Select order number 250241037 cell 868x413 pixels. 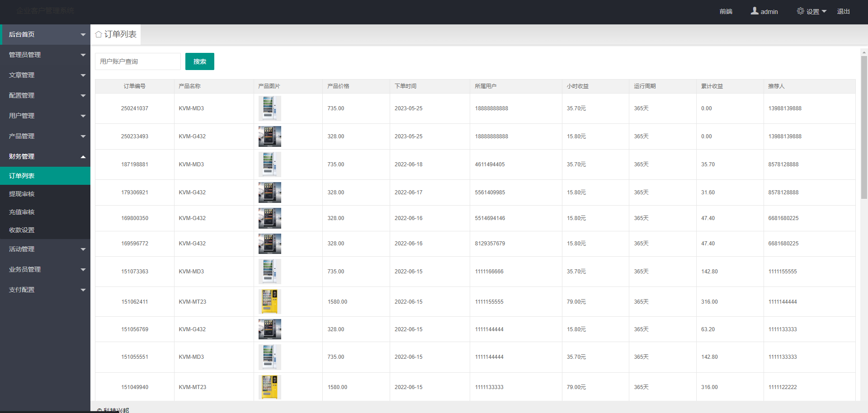135,108
